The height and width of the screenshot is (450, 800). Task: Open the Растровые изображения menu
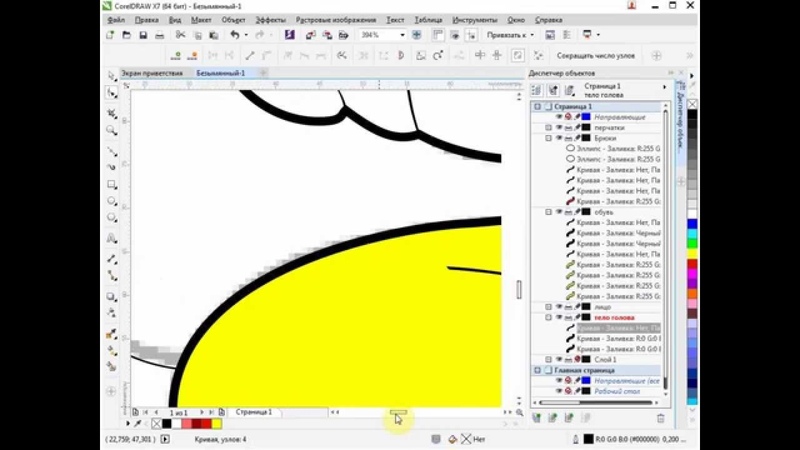coord(336,20)
